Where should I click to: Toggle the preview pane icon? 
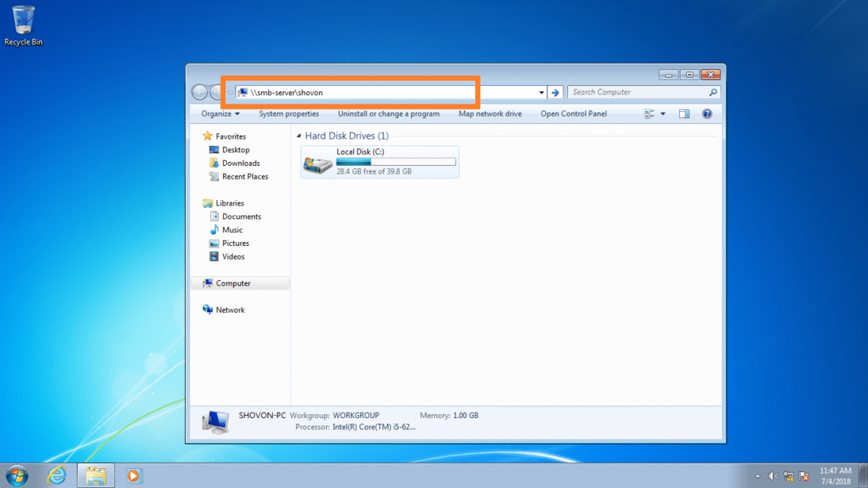coord(684,114)
